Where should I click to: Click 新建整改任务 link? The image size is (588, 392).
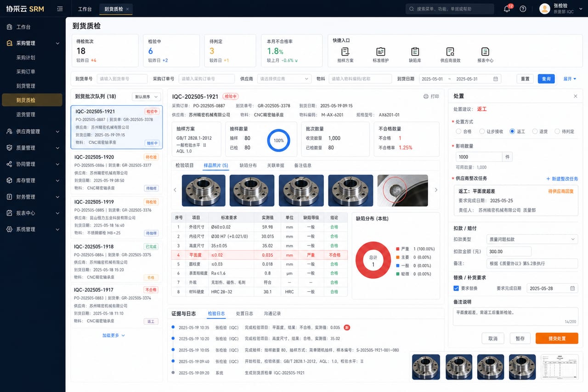point(562,179)
